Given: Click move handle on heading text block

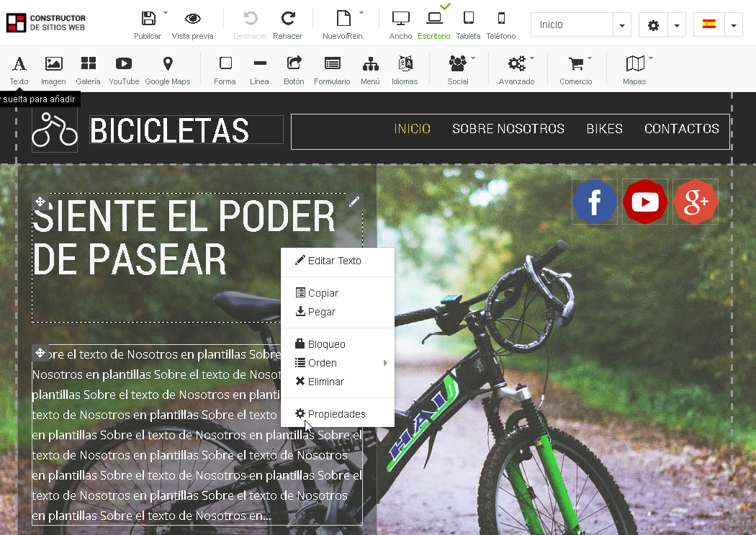Looking at the screenshot, I should tap(40, 201).
